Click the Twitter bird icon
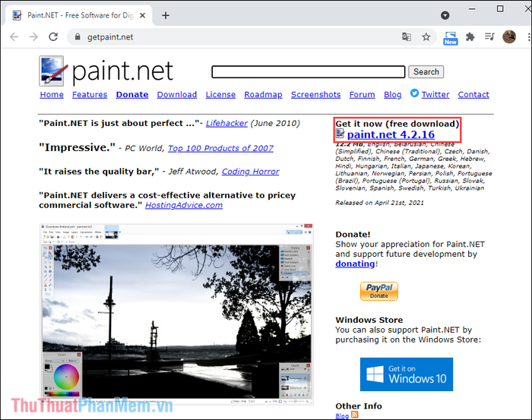Viewport: 532px width, 420px height. point(414,93)
